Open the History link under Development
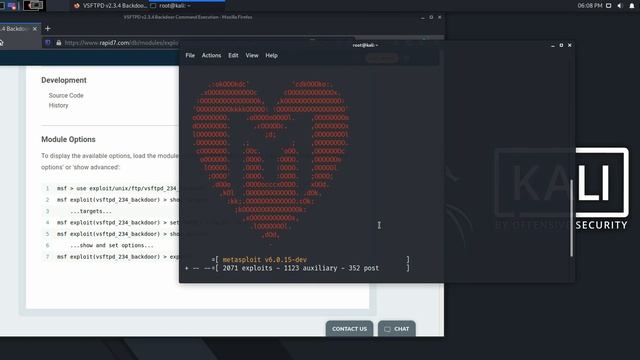The height and width of the screenshot is (360, 640). (59, 105)
